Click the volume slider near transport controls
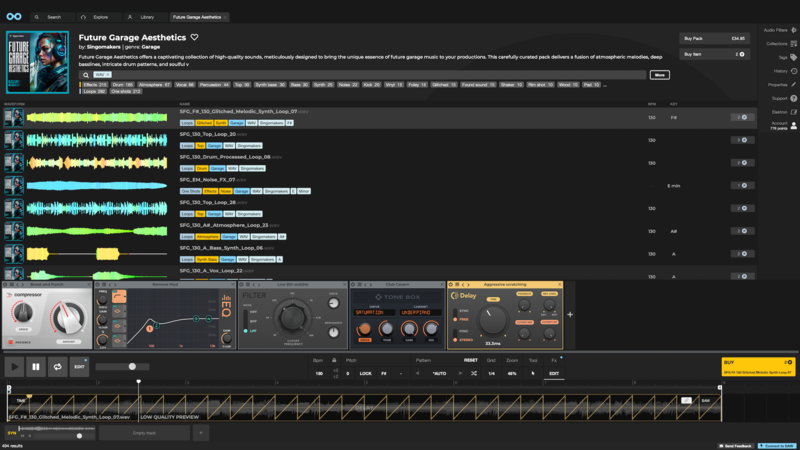Screen dimensions: 800x450 pyautogui.click(x=131, y=367)
